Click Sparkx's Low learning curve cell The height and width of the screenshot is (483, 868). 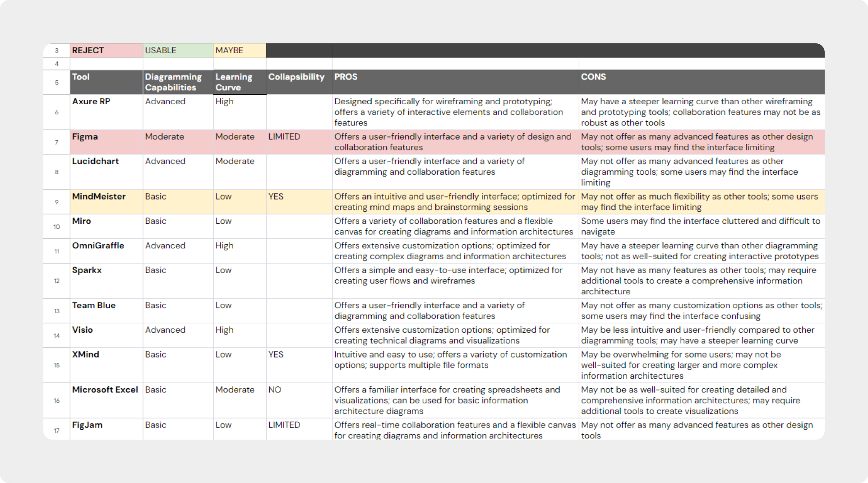240,281
